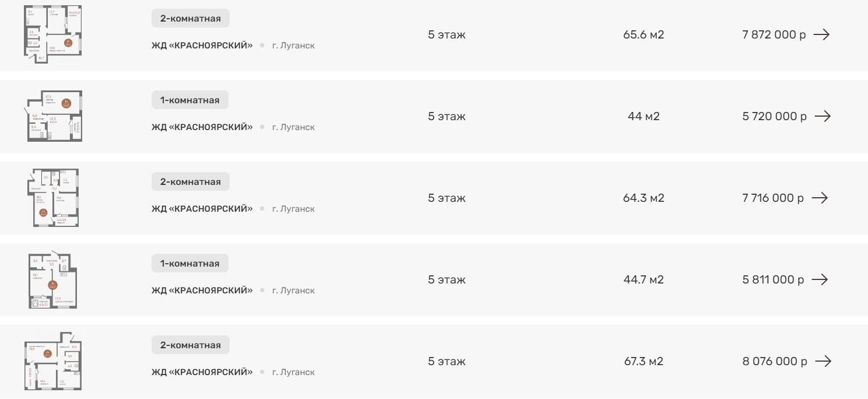Click the 1-комнатная badge for the 44.7 м2 flat

pyautogui.click(x=189, y=264)
